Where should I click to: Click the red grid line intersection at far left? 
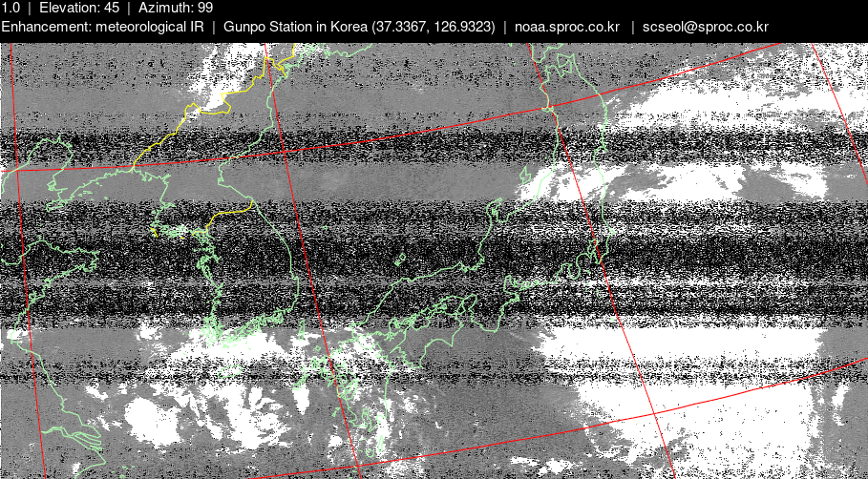tap(17, 172)
